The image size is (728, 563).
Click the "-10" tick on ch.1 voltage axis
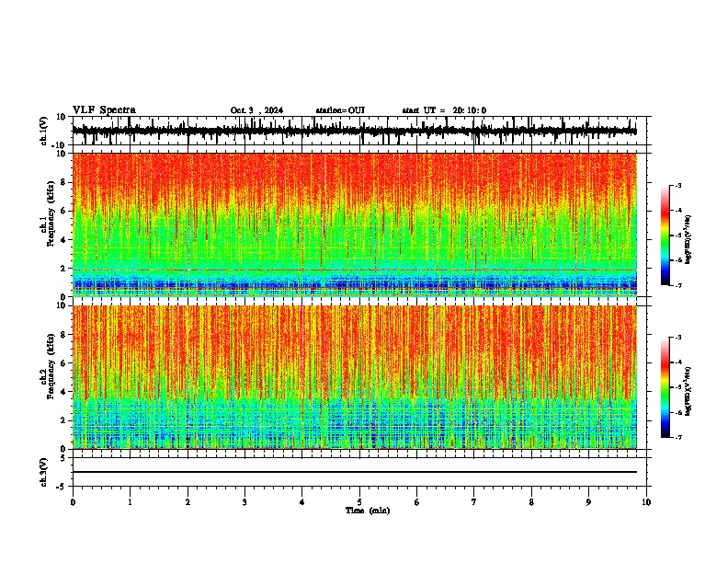(59, 145)
